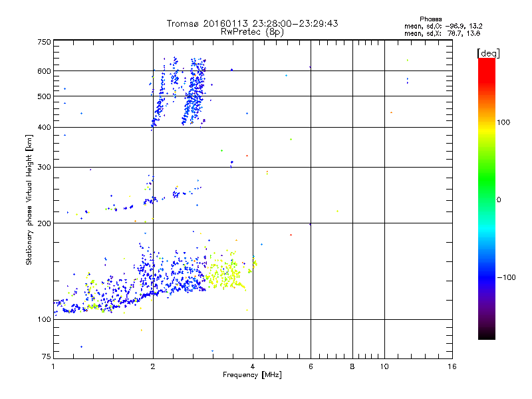Click the plot title 'Tromsø 20160113 23:28:00-23:29:43'
Screen dimensions: 532x399
tap(252, 23)
